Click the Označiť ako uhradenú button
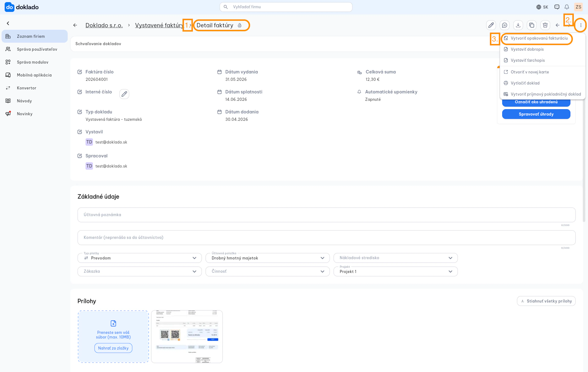Viewport: 588px width, 372px height. (x=536, y=102)
